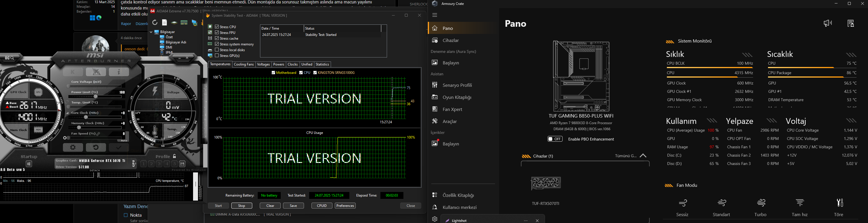Open Armoury Crate settings gear
Viewport: 868px width, 223px height.
[435, 219]
